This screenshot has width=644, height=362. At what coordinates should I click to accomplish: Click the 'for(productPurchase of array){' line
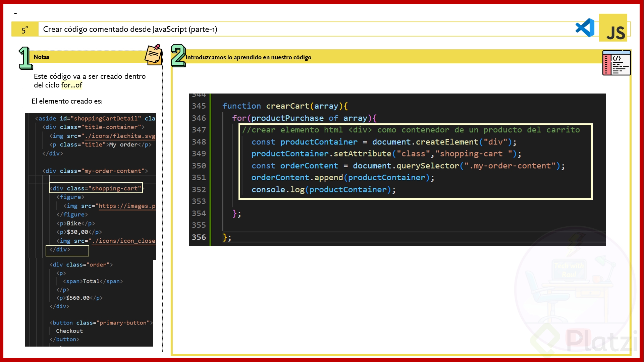click(304, 118)
